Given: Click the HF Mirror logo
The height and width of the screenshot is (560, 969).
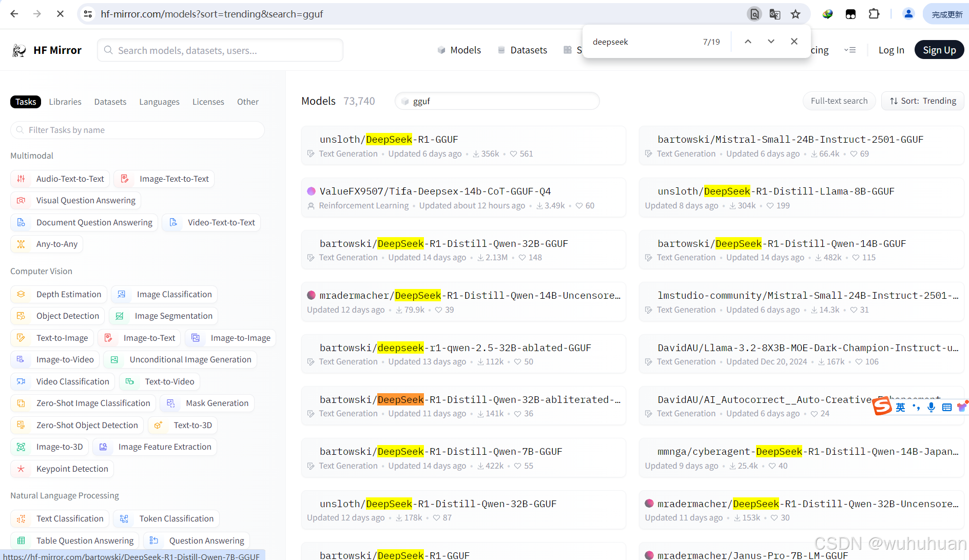Looking at the screenshot, I should pos(47,50).
